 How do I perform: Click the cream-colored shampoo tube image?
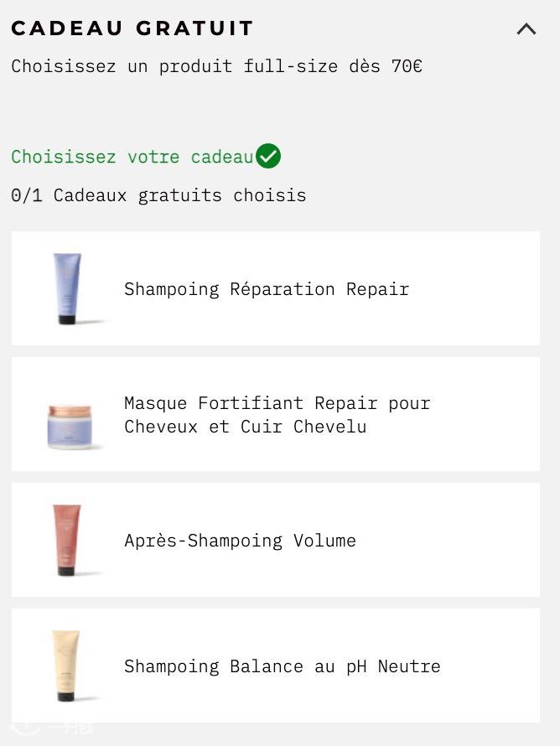[x=66, y=666]
